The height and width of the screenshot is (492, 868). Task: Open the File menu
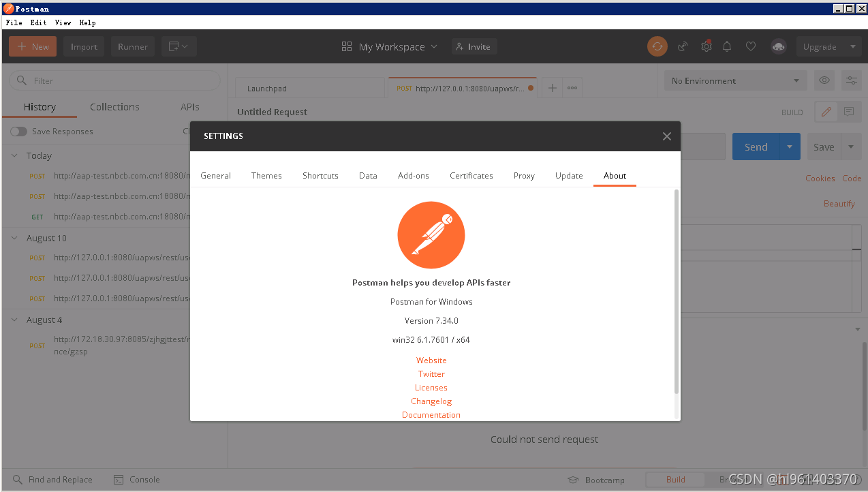[x=14, y=22]
